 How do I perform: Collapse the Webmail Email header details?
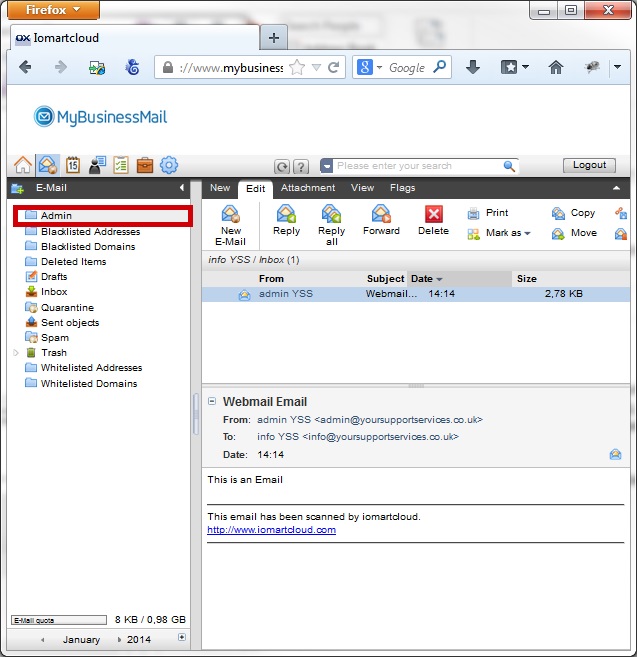(212, 401)
